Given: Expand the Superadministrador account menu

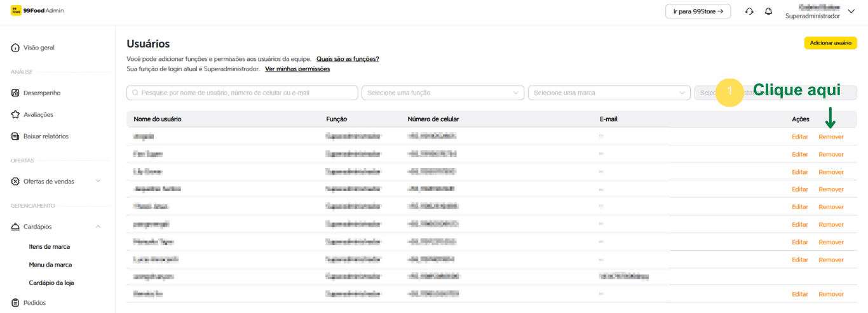Looking at the screenshot, I should (851, 11).
